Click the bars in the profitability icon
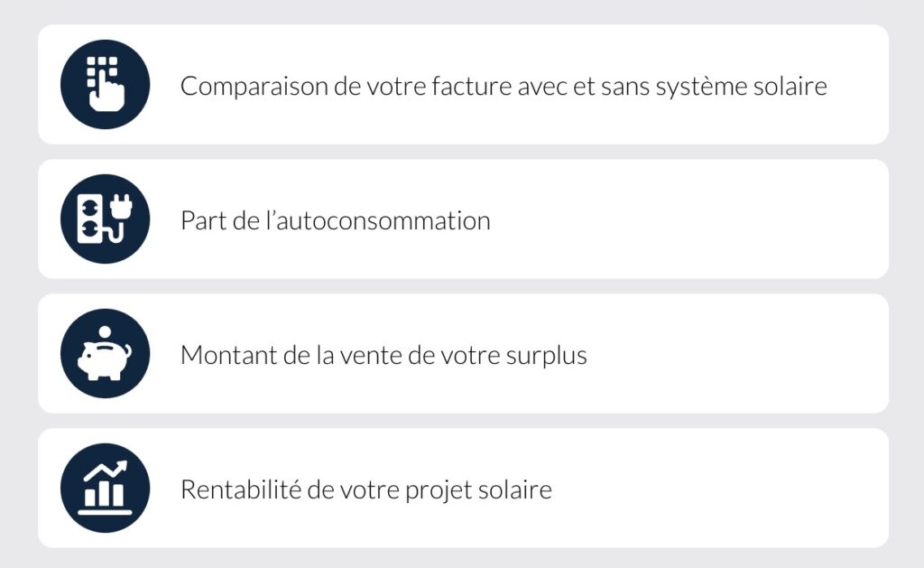Screen dimensions: 924x568 (x=104, y=495)
